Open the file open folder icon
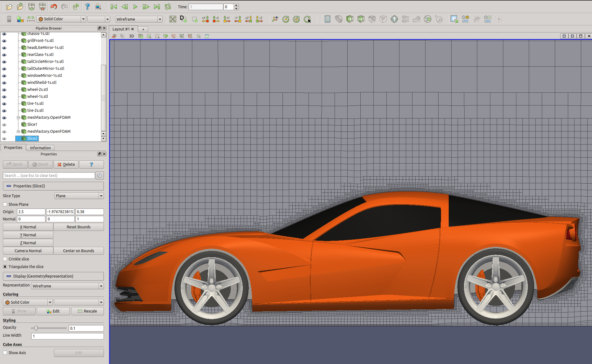Viewport: 592px width, 364px height. (9, 7)
